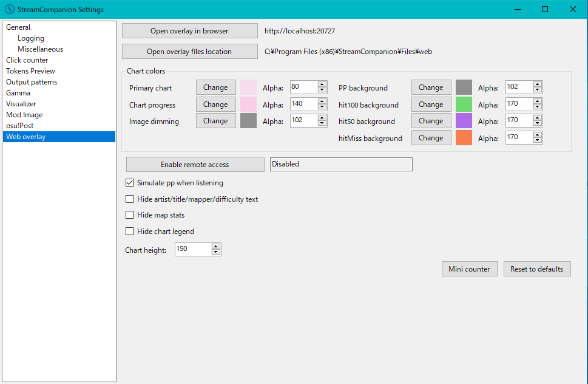Viewport: 588px width, 384px height.
Task: Change the PP background color
Action: [431, 87]
